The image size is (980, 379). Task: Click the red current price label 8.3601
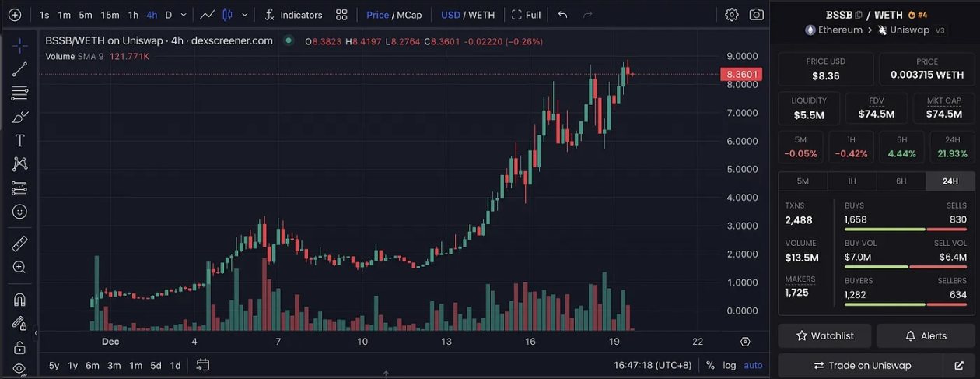point(741,75)
